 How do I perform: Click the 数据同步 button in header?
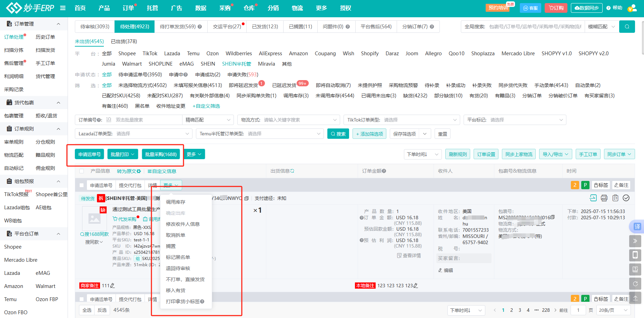(x=586, y=8)
